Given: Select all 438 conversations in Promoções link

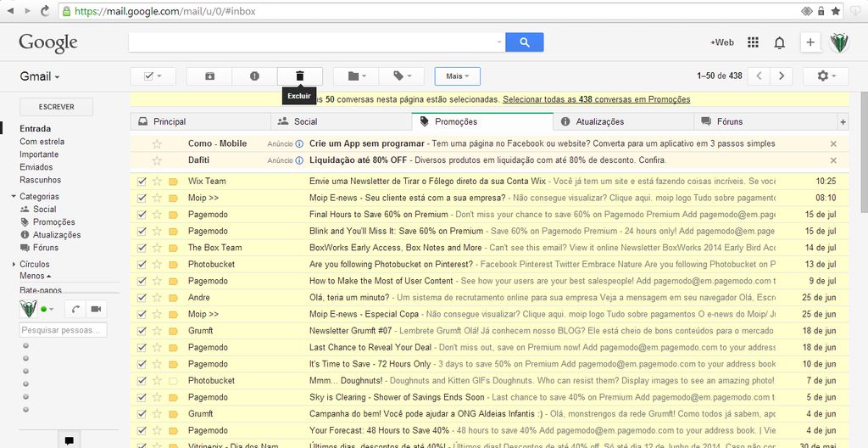Looking at the screenshot, I should pyautogui.click(x=596, y=100).
